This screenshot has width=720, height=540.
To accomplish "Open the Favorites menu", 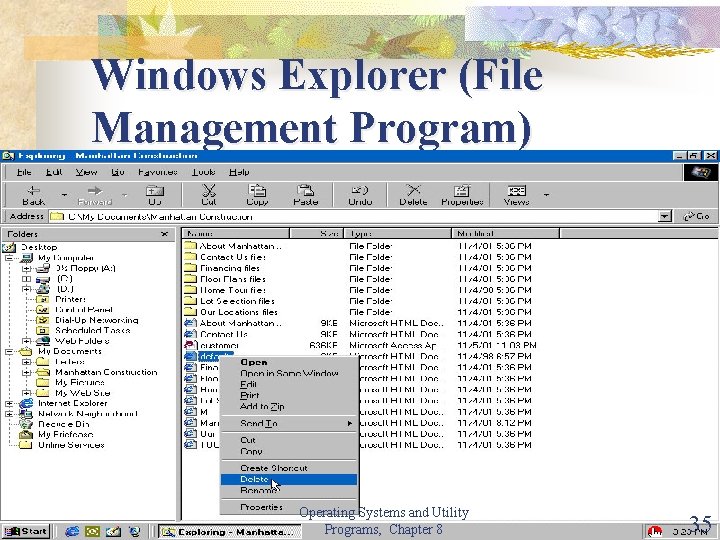I will (x=158, y=172).
